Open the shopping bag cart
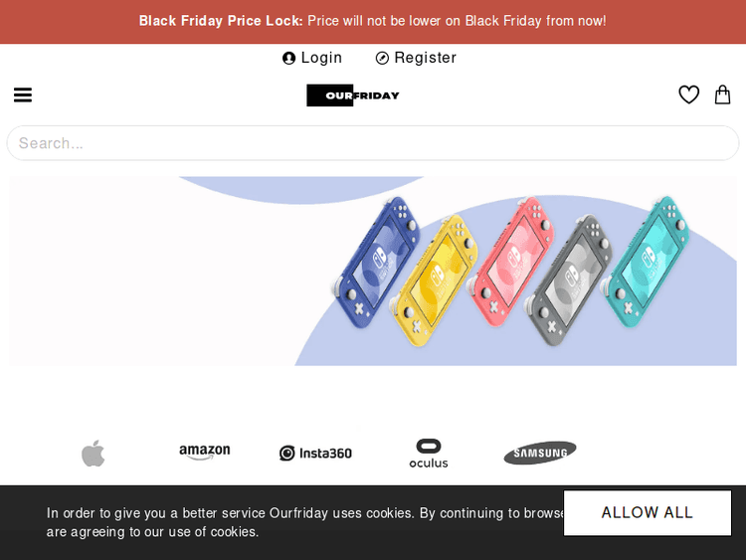The image size is (746, 560). click(723, 94)
